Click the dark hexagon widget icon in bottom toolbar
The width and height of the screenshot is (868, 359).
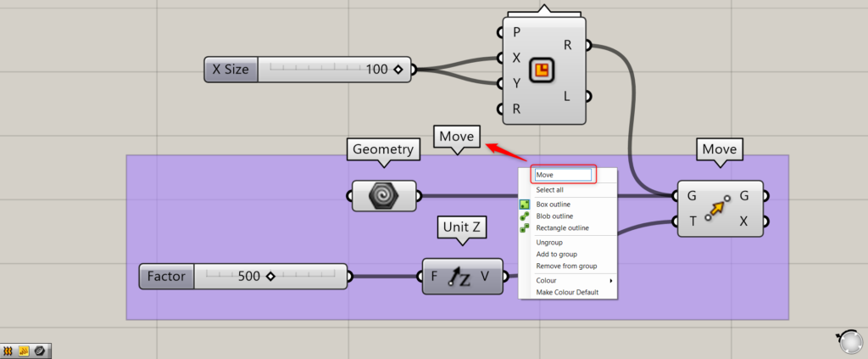[39, 350]
